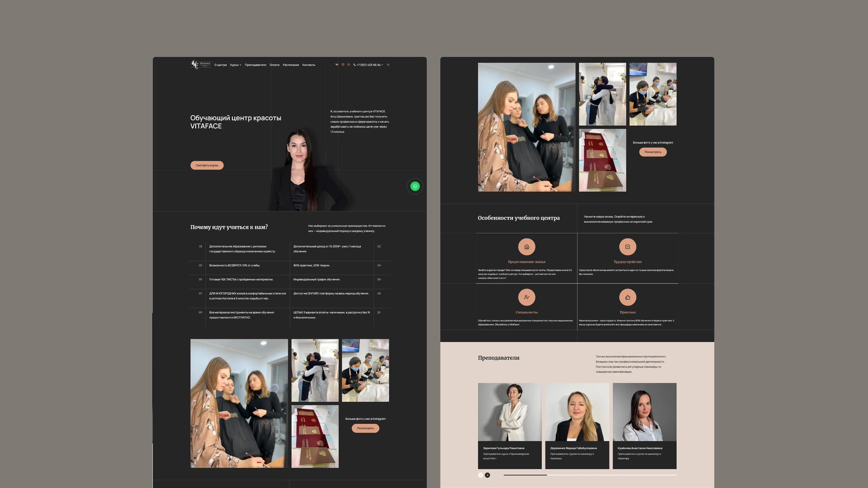The height and width of the screenshot is (488, 868).
Task: Click the Трудоустройство checkbox icon
Action: pos(627,247)
